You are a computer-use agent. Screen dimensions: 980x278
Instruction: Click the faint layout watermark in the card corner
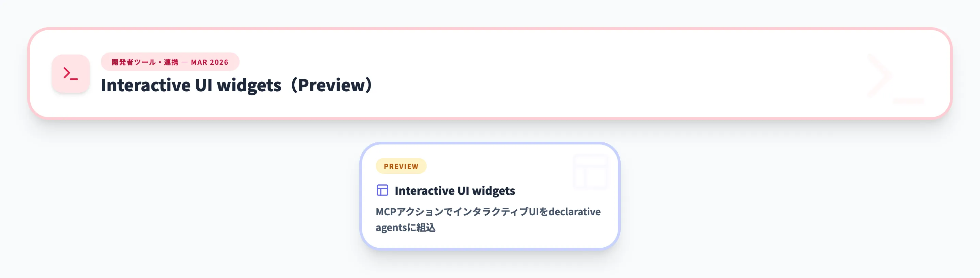pyautogui.click(x=590, y=172)
